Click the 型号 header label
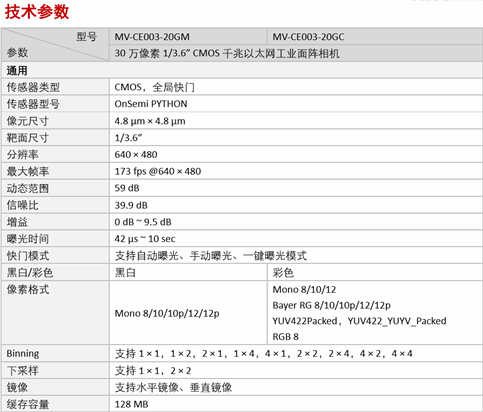Image resolution: width=483 pixels, height=412 pixels. [x=87, y=36]
